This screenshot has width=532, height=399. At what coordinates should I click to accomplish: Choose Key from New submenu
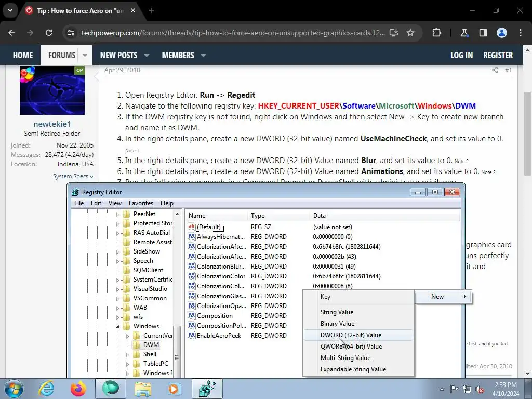pos(358,297)
